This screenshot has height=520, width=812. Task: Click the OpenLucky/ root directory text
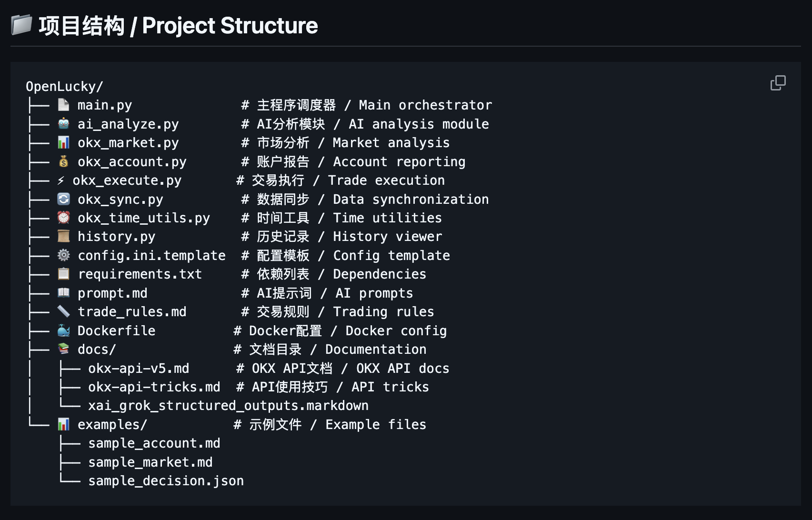tap(64, 87)
